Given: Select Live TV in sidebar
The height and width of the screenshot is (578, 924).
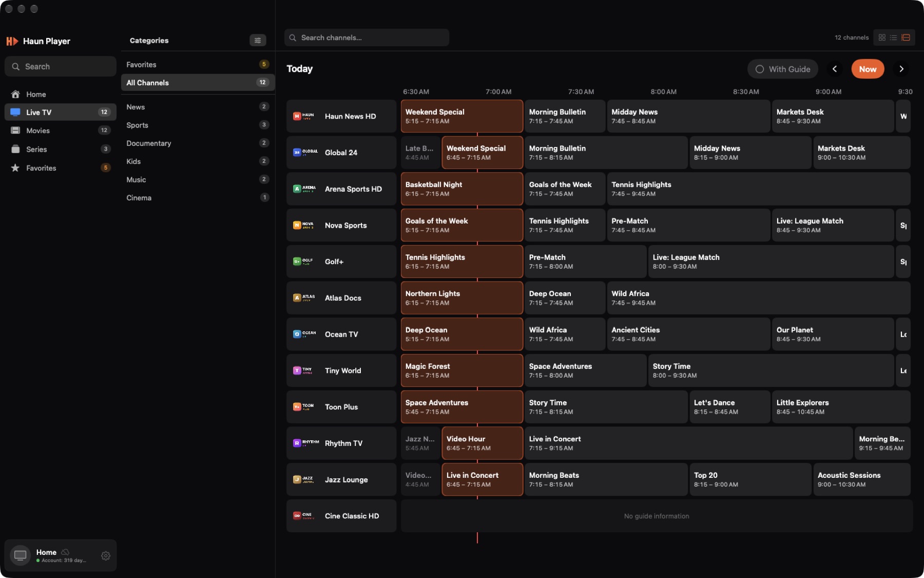Looking at the screenshot, I should click(61, 113).
